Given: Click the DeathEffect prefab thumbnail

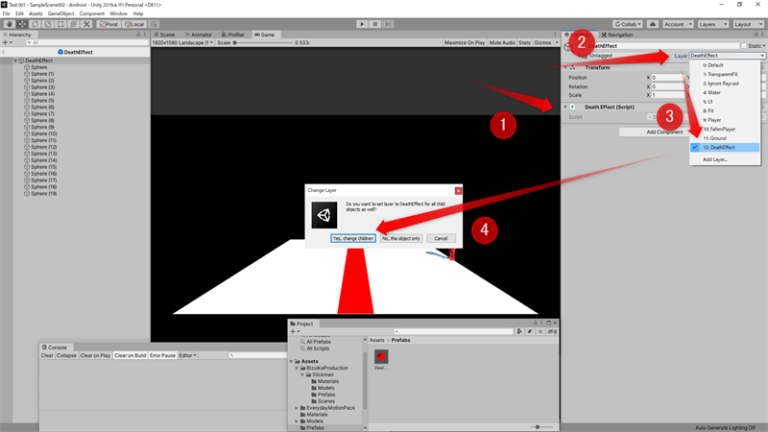Looking at the screenshot, I should (x=381, y=357).
